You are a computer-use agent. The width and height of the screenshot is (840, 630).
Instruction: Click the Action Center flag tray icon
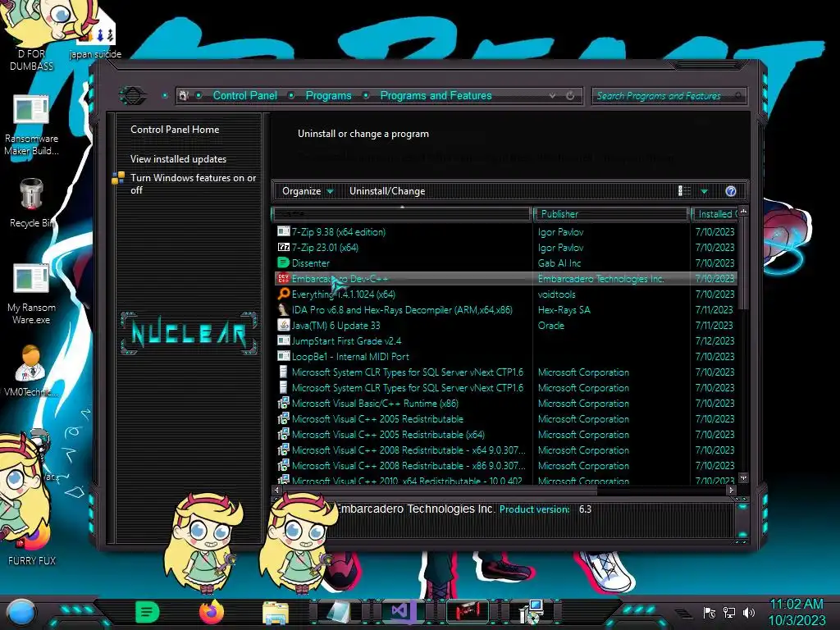710,612
